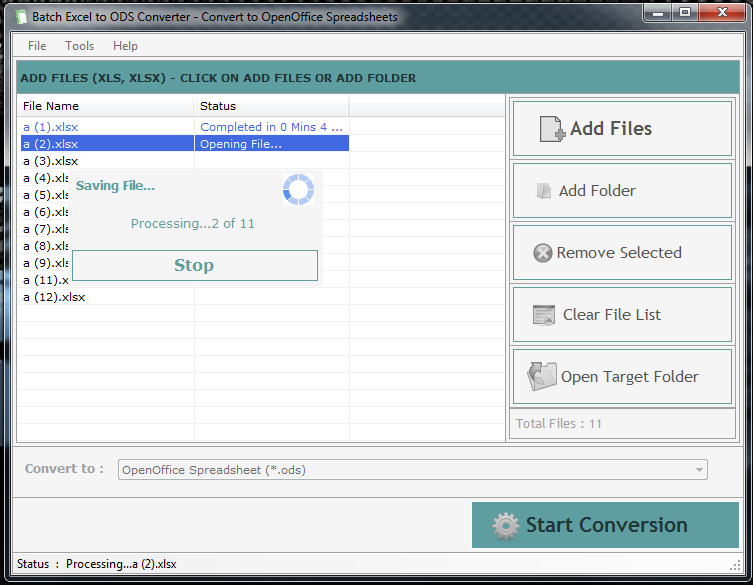
Task: Select a (12).xlsx in file list
Action: (54, 297)
